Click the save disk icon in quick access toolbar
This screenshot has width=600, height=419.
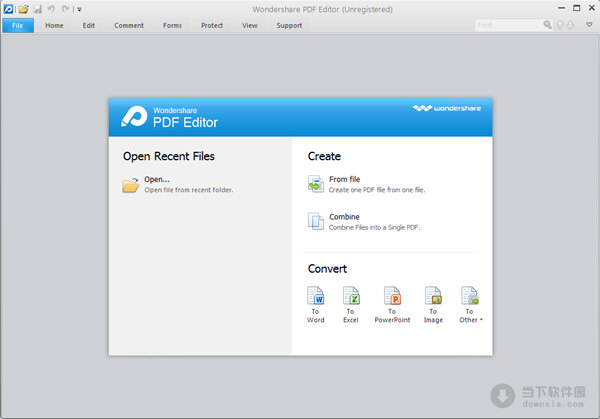(x=38, y=9)
